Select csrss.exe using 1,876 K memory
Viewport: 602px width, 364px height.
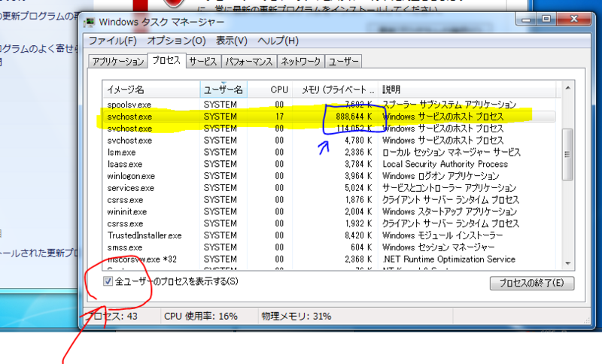[x=329, y=199]
